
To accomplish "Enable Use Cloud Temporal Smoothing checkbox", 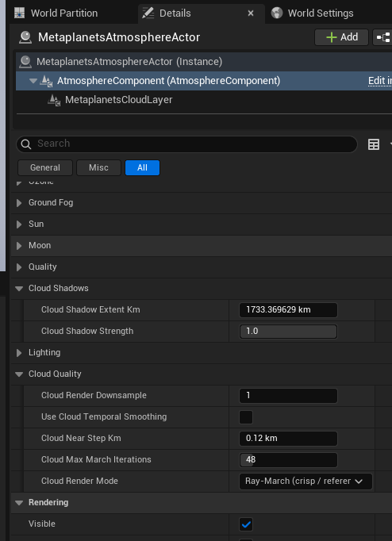I will pyautogui.click(x=246, y=416).
